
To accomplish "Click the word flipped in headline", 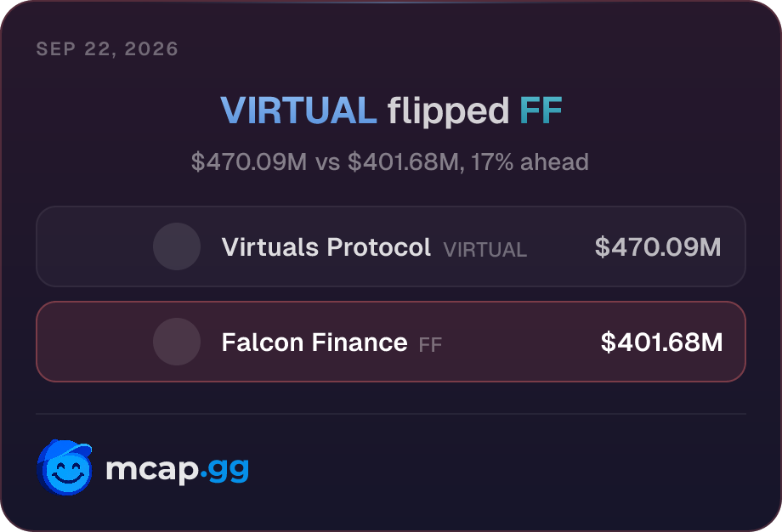I will coord(448,112).
